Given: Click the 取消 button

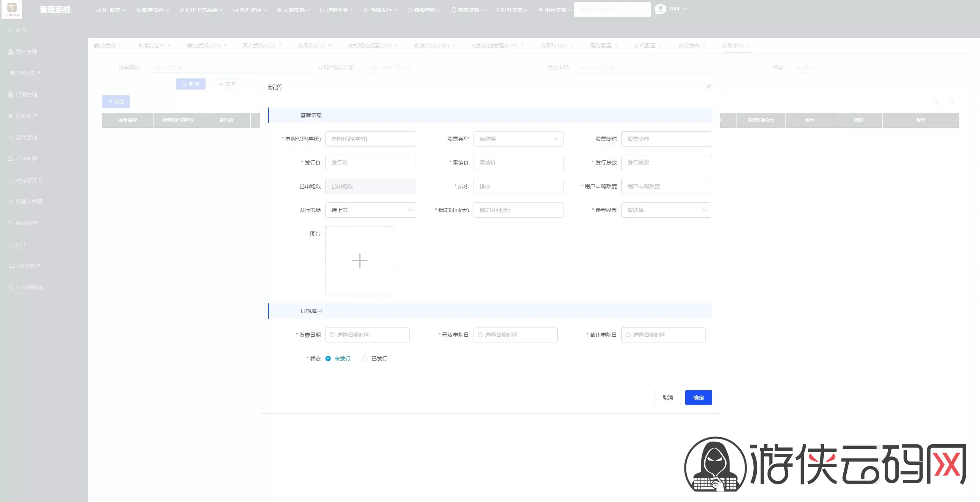Looking at the screenshot, I should coord(668,398).
